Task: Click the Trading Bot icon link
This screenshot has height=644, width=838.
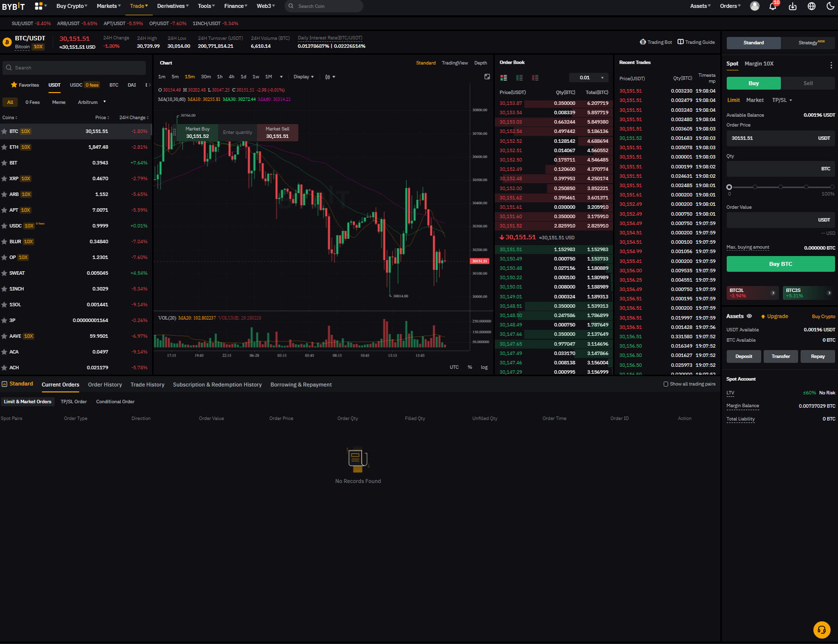Action: point(656,42)
